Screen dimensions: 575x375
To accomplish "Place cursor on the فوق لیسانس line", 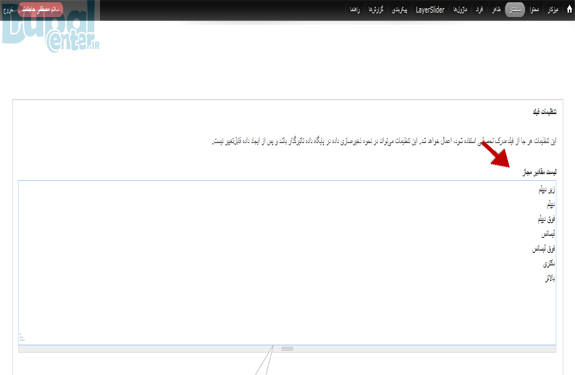I will click(x=543, y=249).
